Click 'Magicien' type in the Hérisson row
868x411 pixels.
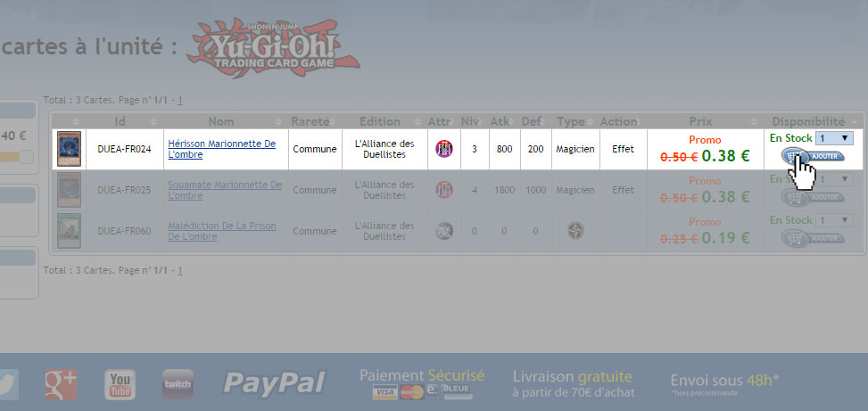coord(575,149)
